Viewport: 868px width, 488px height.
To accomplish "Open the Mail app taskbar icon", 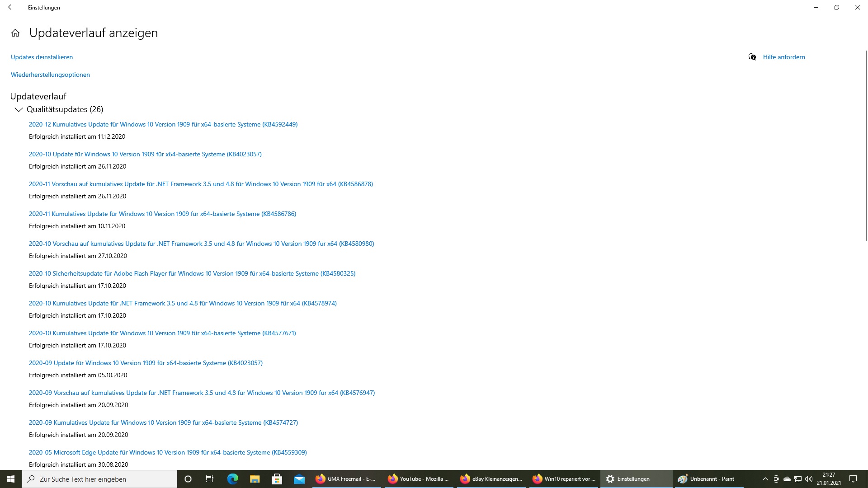I will point(299,479).
